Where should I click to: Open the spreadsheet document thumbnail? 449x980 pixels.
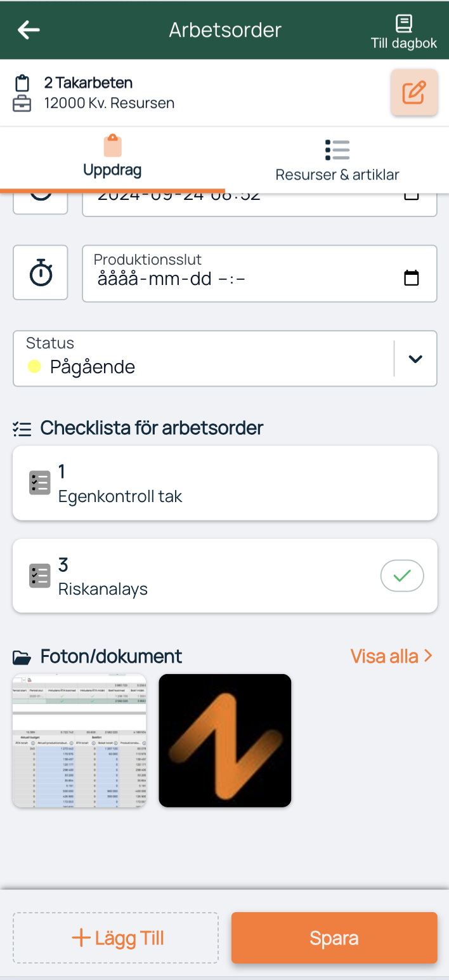79,741
